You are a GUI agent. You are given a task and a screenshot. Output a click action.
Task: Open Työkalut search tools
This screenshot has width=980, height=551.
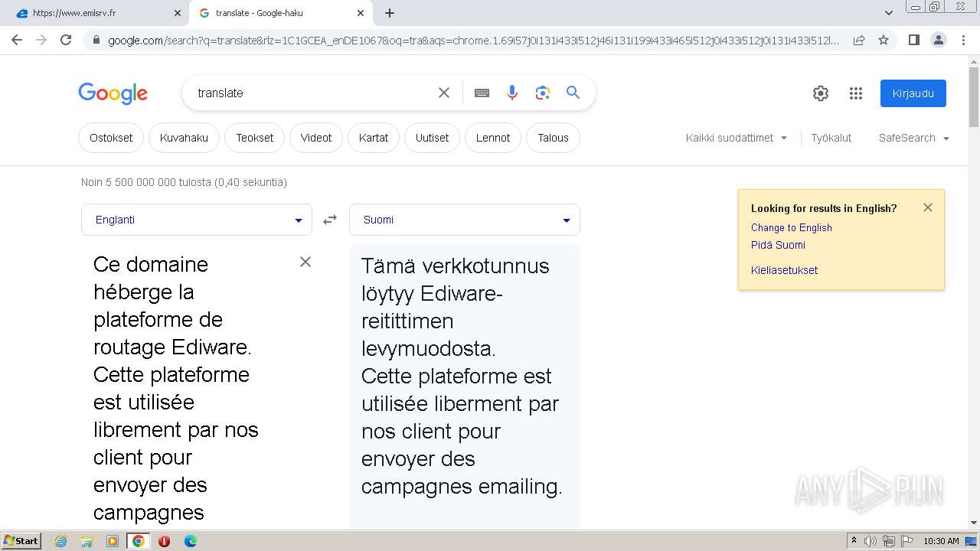[831, 138]
